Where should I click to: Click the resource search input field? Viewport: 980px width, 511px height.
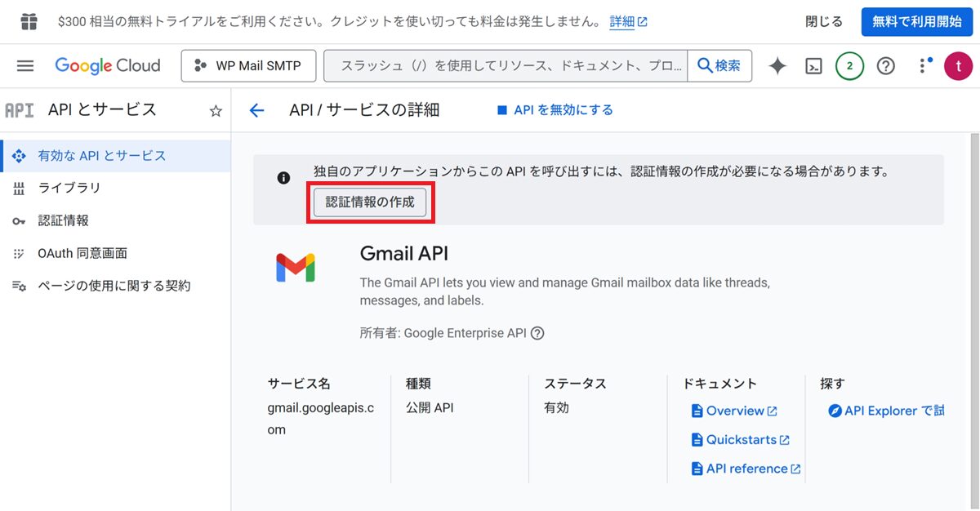(506, 66)
